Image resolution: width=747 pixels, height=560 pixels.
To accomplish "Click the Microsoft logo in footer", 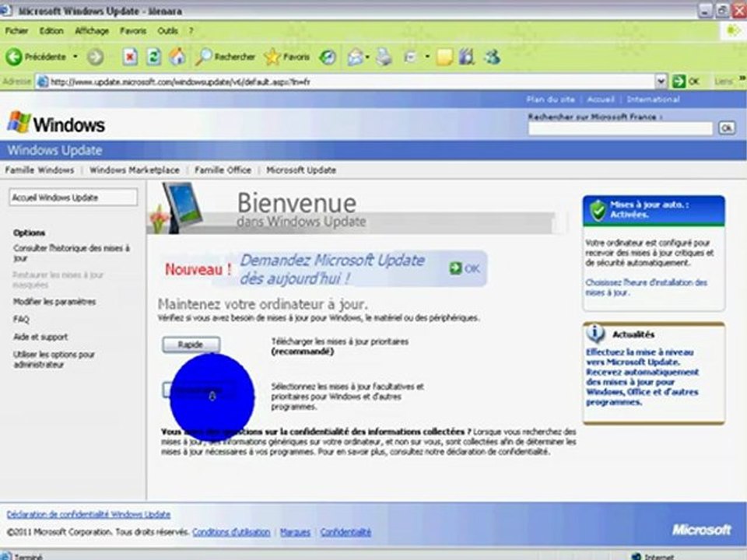I will click(x=701, y=530).
